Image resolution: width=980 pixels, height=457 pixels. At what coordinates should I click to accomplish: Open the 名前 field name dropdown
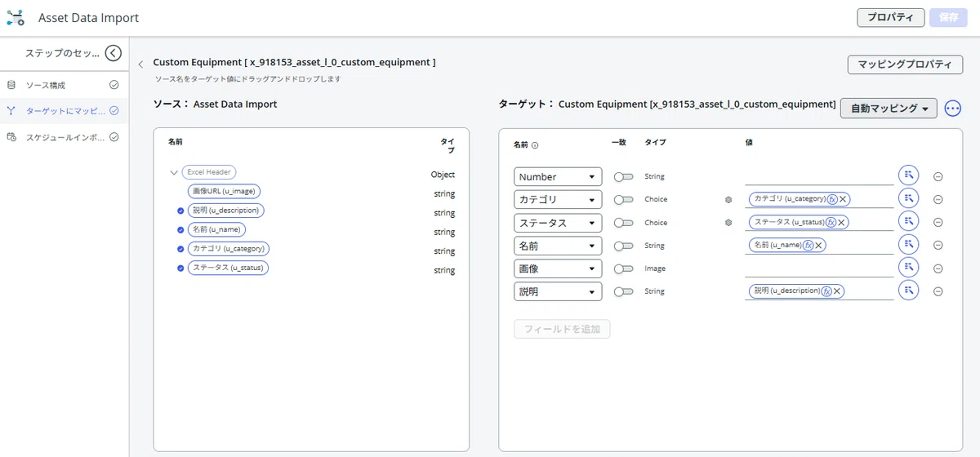(558, 246)
